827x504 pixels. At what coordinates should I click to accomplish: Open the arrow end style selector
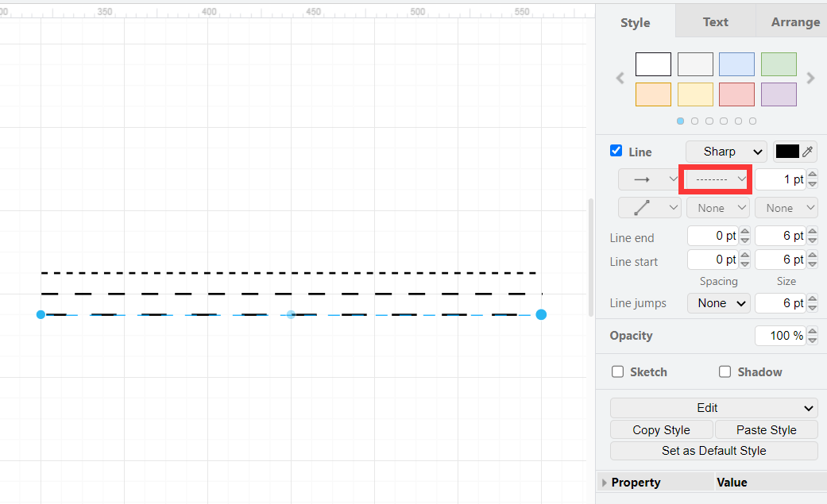click(x=649, y=179)
